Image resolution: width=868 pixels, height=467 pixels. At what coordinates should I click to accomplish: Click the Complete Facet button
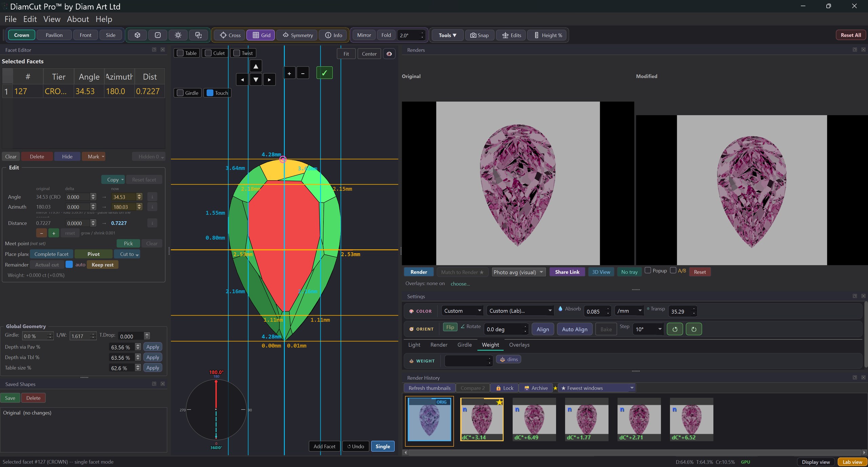[x=51, y=254]
